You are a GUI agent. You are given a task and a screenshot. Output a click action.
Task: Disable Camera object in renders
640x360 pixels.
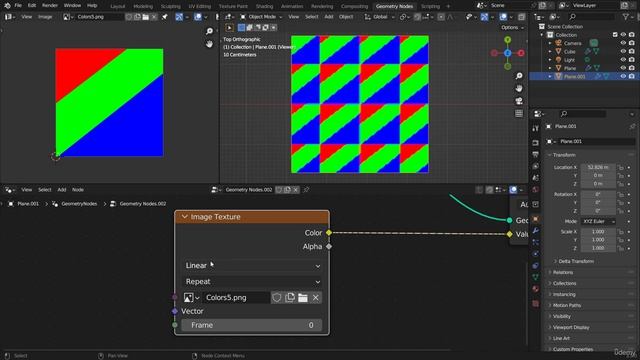pos(631,43)
